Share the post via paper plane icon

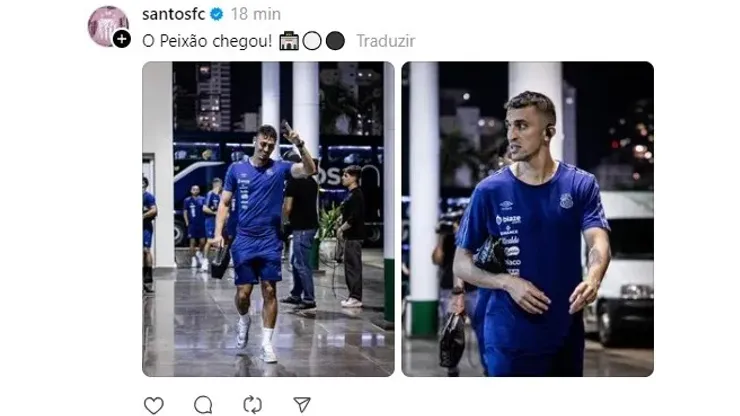[x=302, y=404]
